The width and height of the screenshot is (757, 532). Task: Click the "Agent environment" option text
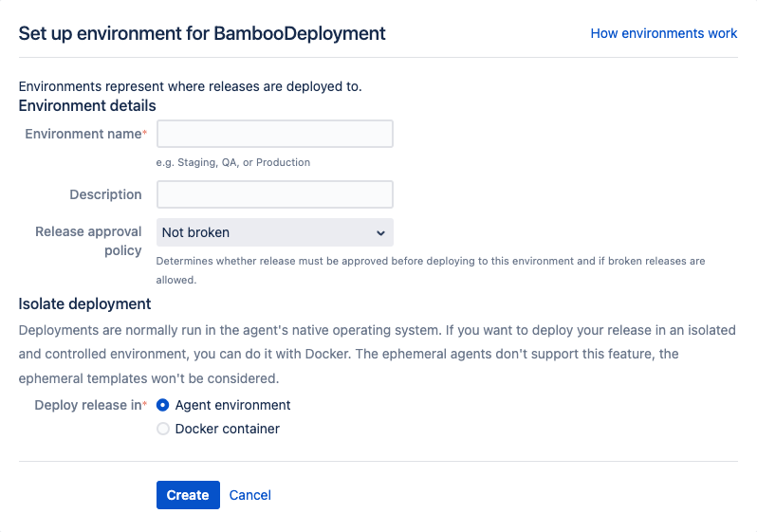coord(232,405)
